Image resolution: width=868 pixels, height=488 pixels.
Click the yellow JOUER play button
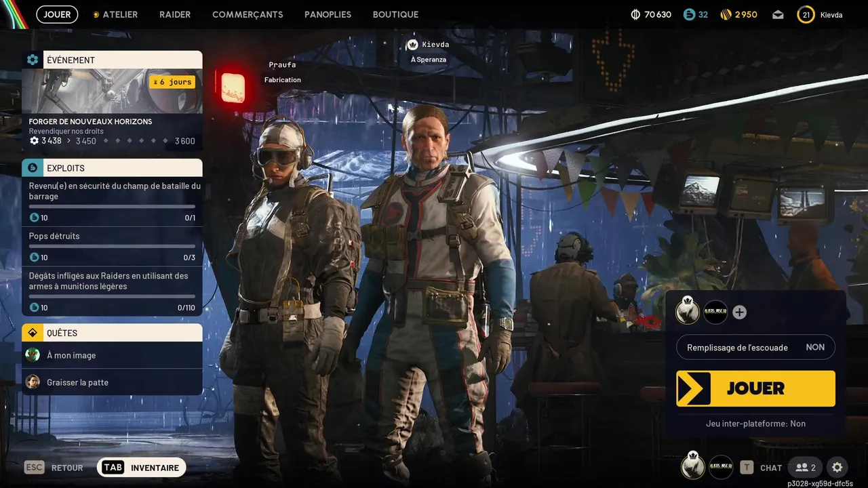[755, 388]
